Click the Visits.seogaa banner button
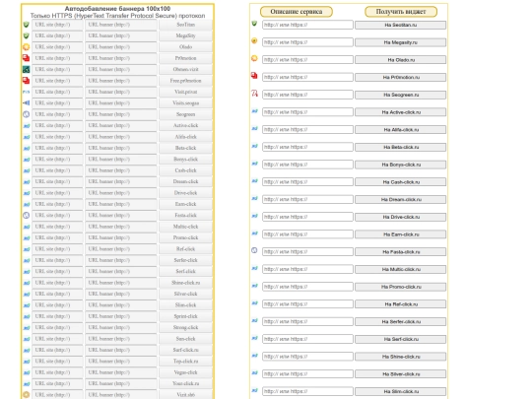This screenshot has height=399, width=532. [185, 103]
